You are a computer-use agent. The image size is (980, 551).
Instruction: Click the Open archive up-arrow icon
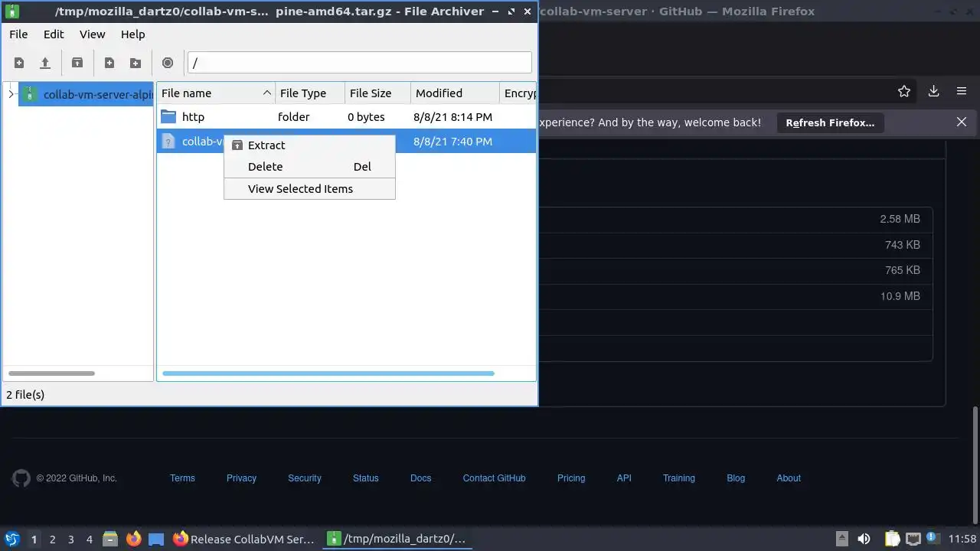[x=45, y=63]
